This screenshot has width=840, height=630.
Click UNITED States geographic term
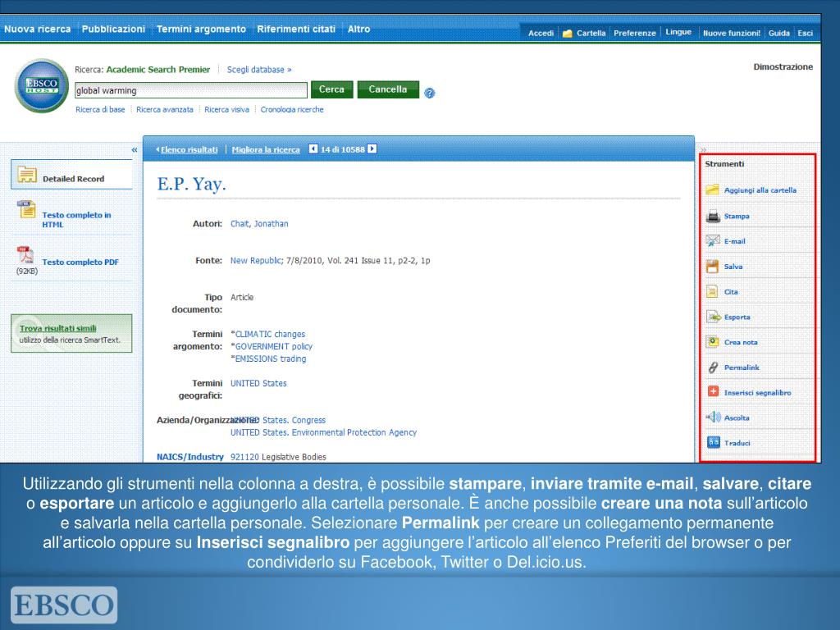tap(258, 384)
